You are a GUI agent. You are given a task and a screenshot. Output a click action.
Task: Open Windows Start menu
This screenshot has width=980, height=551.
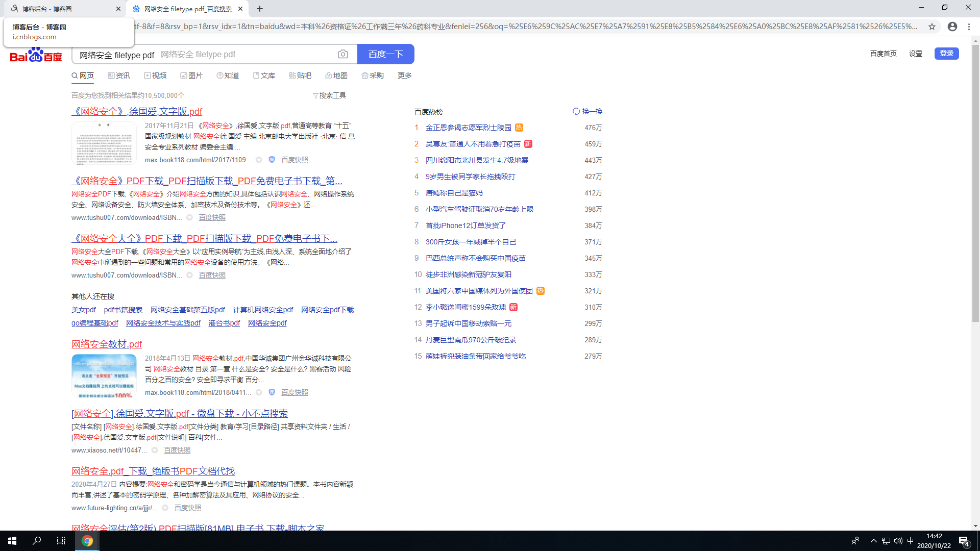[12, 541]
